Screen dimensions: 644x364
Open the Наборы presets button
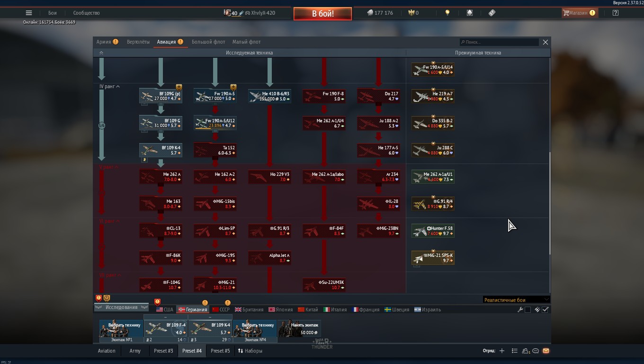[x=250, y=351]
